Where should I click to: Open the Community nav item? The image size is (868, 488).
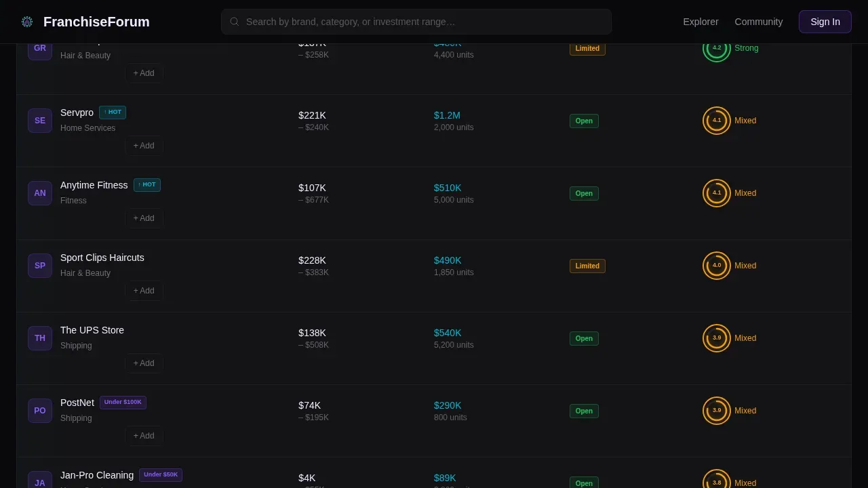coord(759,22)
